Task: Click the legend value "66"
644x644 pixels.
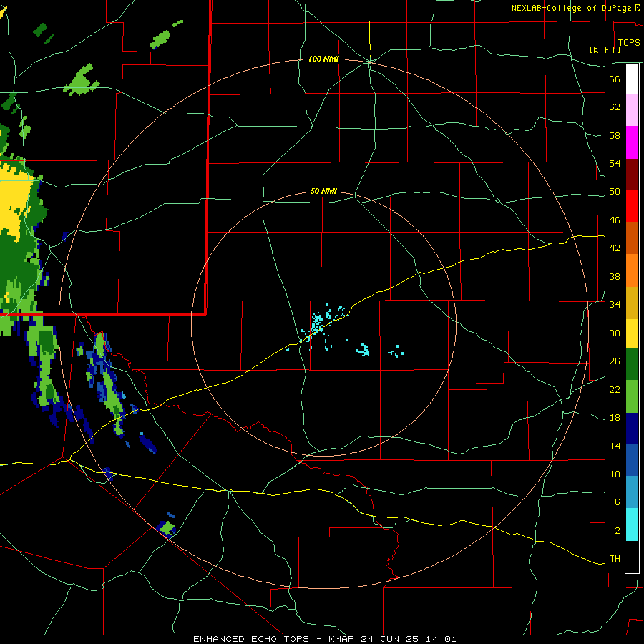Action: [x=615, y=79]
